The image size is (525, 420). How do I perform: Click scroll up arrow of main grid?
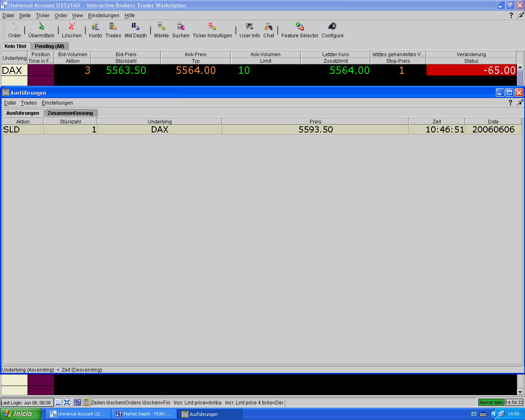520,68
